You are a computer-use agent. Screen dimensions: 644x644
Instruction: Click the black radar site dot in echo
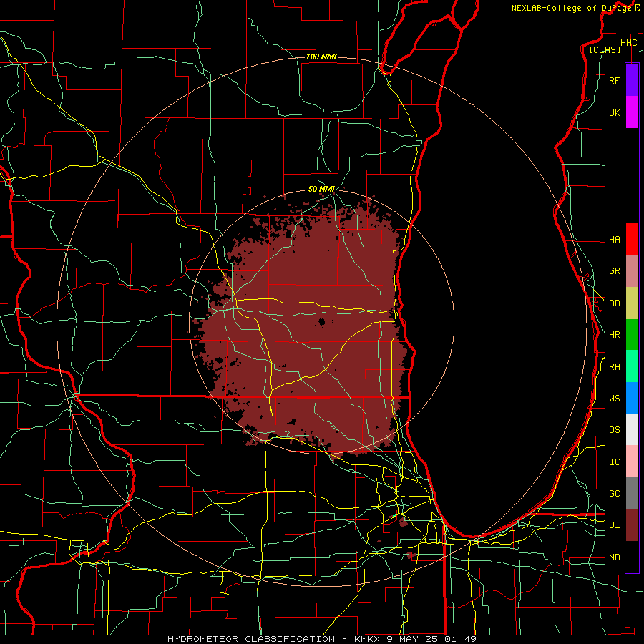tap(321, 322)
